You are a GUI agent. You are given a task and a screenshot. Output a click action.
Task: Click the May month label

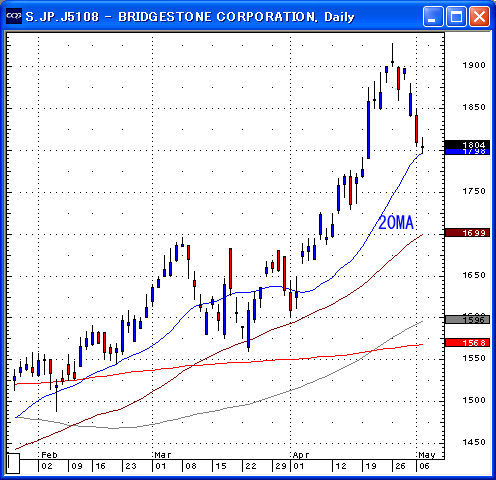point(427,455)
